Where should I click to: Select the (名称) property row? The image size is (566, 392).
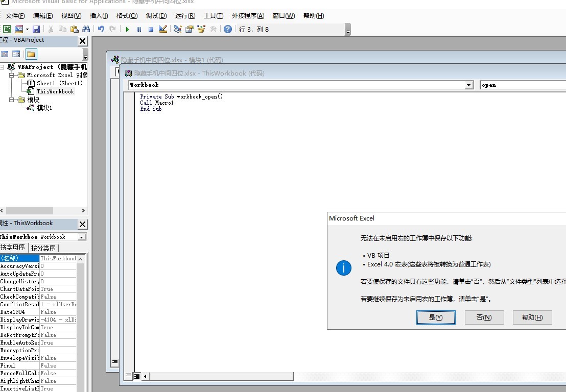point(38,258)
